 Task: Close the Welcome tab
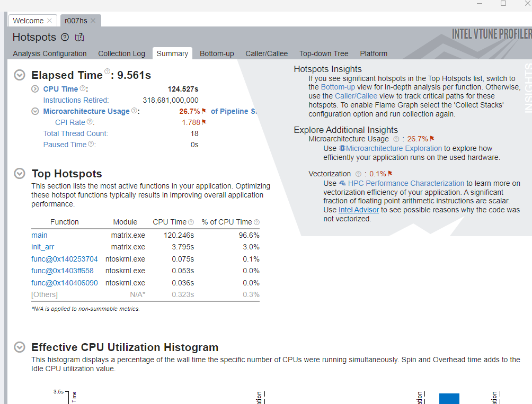[x=49, y=21]
